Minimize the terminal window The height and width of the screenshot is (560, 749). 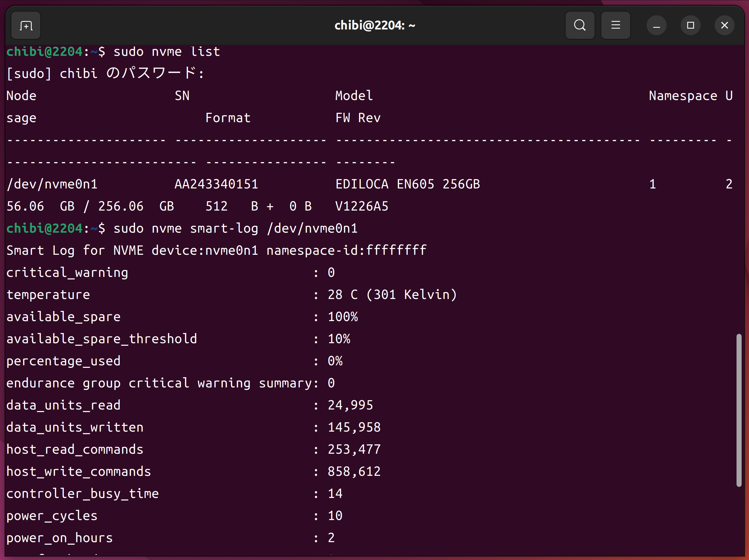point(656,26)
